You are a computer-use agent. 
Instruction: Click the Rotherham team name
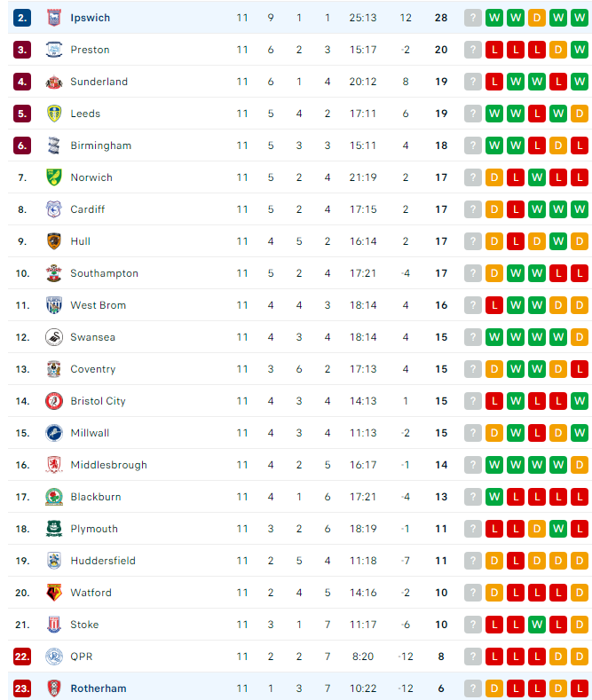pyautogui.click(x=99, y=688)
